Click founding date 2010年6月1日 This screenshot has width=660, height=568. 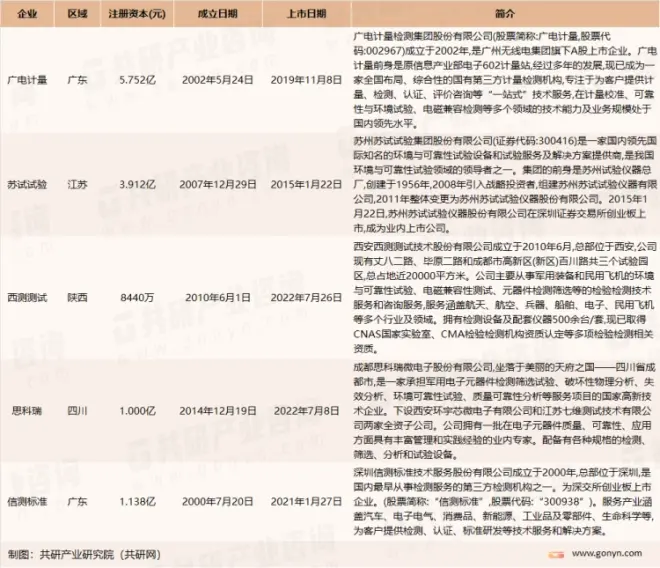[218, 298]
